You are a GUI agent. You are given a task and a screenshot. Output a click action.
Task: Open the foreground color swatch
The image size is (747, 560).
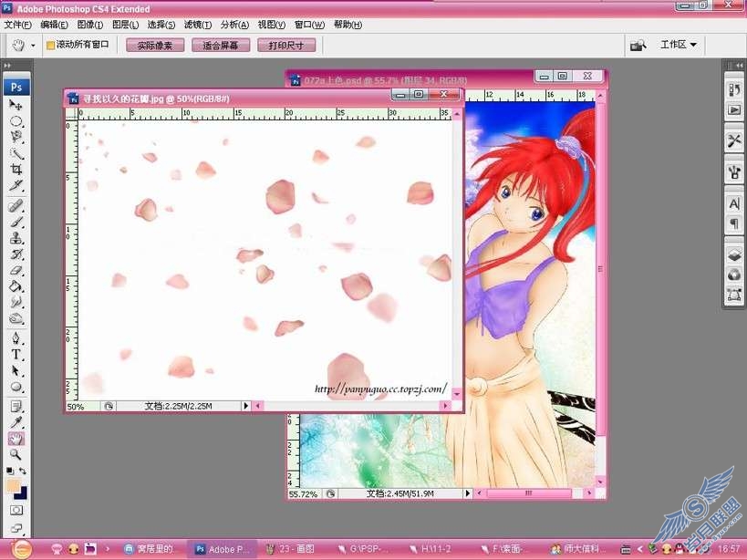[13, 486]
